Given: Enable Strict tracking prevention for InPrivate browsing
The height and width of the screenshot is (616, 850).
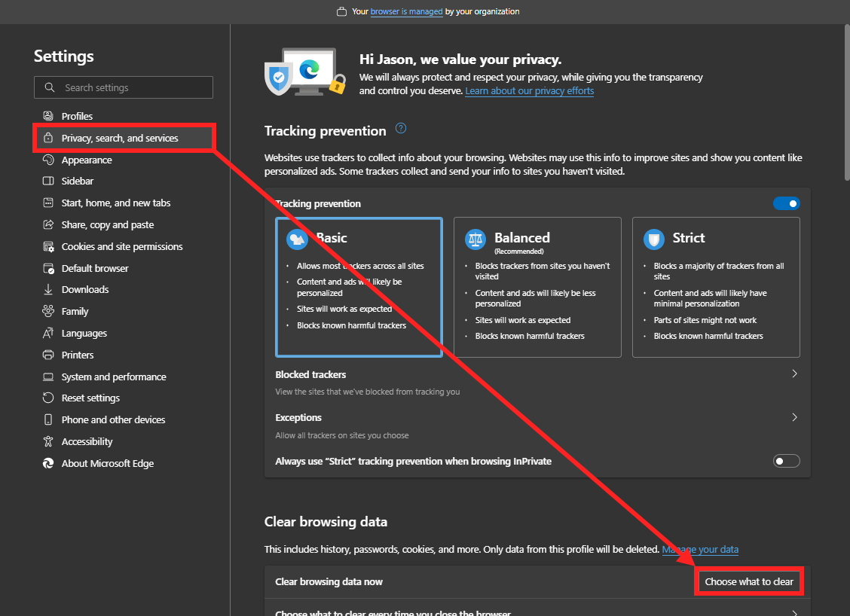Looking at the screenshot, I should pyautogui.click(x=786, y=460).
